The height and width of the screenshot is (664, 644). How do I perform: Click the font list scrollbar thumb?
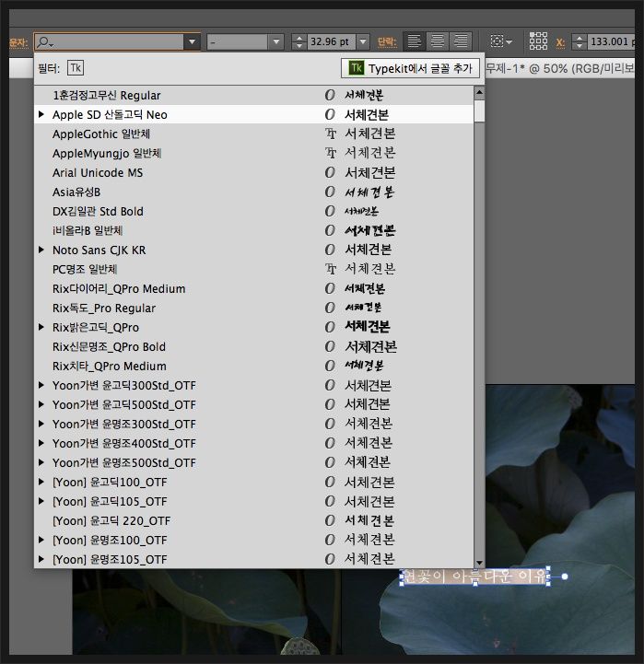point(479,111)
